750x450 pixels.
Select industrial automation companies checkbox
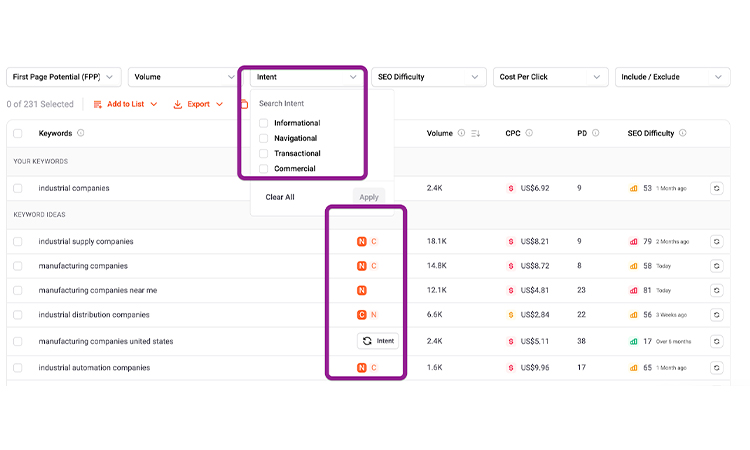coord(18,368)
